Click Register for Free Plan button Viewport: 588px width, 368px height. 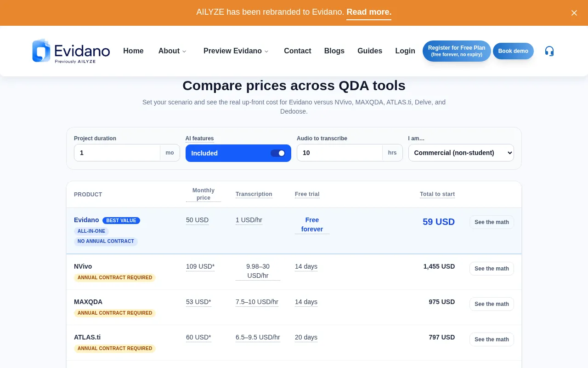click(x=457, y=51)
